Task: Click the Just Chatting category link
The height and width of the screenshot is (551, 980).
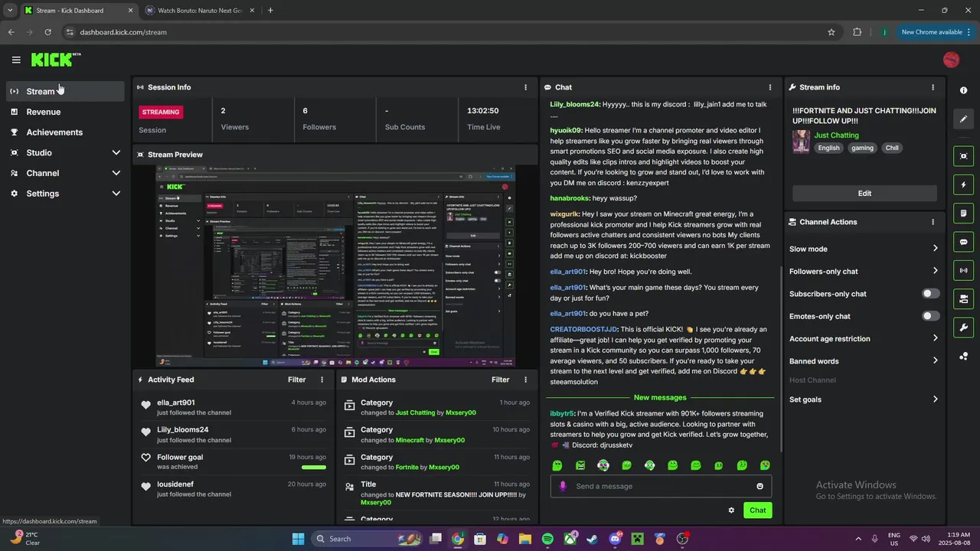Action: click(x=836, y=135)
